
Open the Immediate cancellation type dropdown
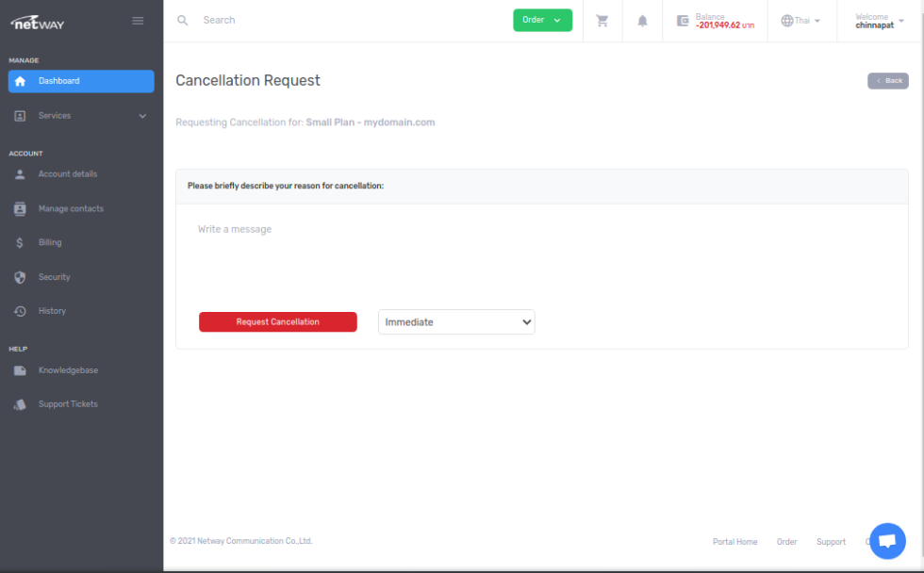pos(456,322)
